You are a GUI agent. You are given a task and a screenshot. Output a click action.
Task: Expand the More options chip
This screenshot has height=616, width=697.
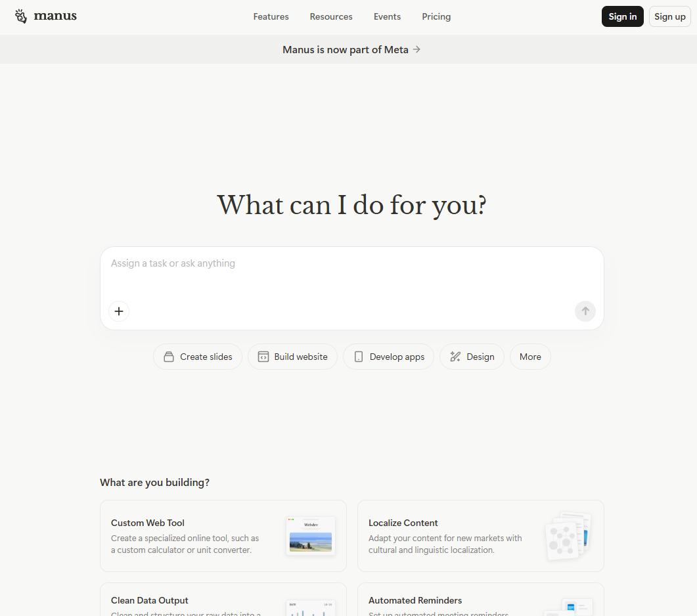coord(530,357)
